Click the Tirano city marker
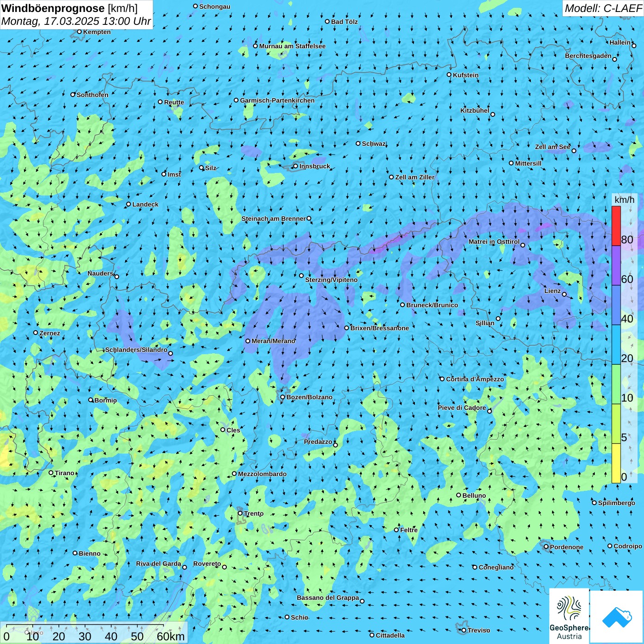The height and width of the screenshot is (644, 644). (51, 472)
